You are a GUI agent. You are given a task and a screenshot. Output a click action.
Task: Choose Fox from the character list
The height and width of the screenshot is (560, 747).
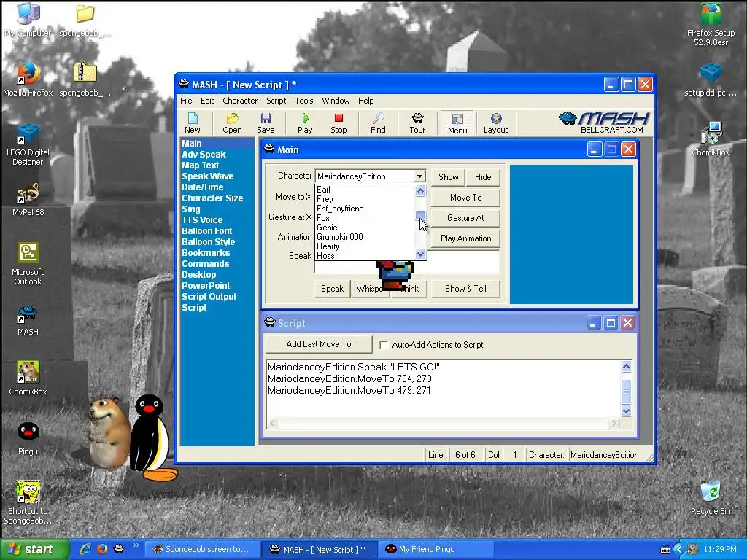click(365, 218)
